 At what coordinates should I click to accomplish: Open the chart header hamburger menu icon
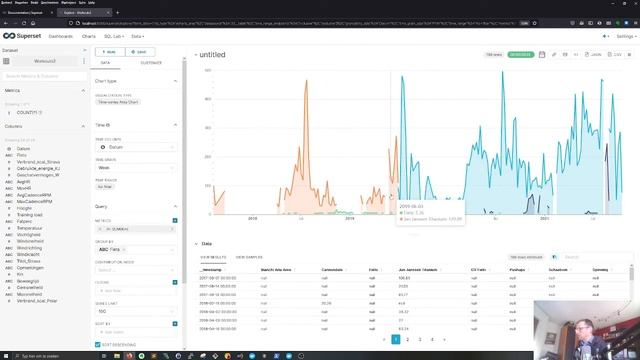pos(629,54)
